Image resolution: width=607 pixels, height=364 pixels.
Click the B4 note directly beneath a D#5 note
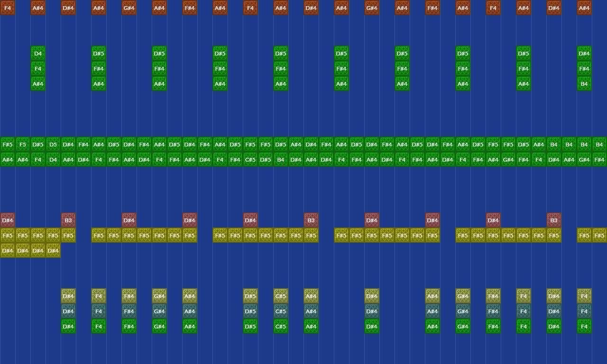(x=281, y=159)
